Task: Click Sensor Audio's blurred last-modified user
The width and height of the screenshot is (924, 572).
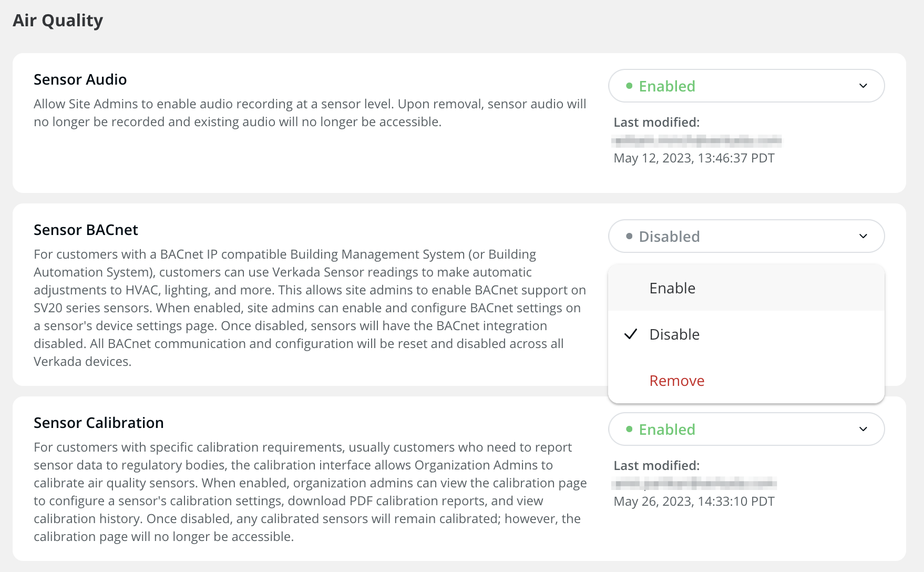Action: pos(696,140)
